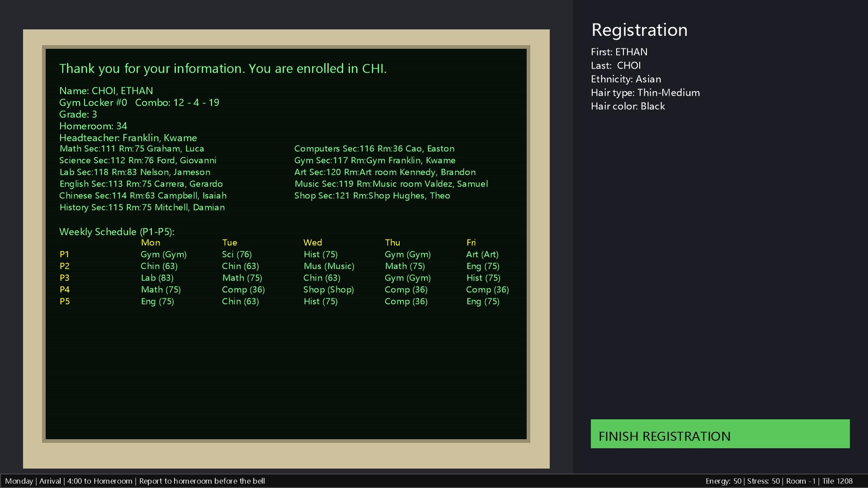Click the Wed column header
The width and height of the screenshot is (868, 488).
[x=313, y=243]
